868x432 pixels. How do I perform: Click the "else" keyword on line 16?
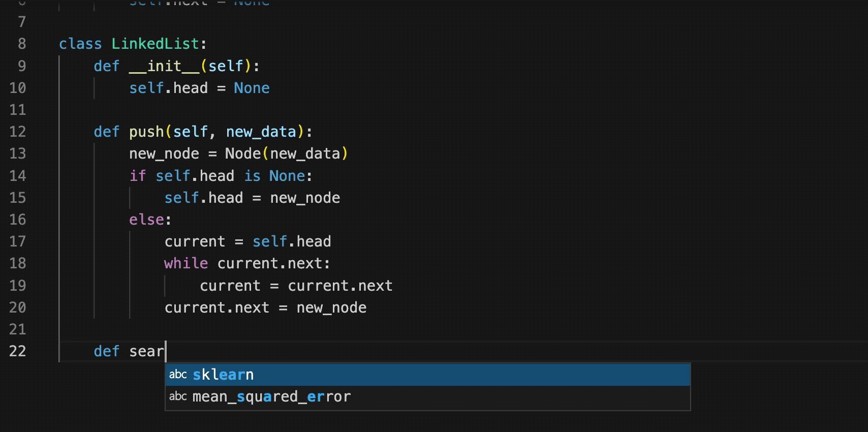[146, 220]
